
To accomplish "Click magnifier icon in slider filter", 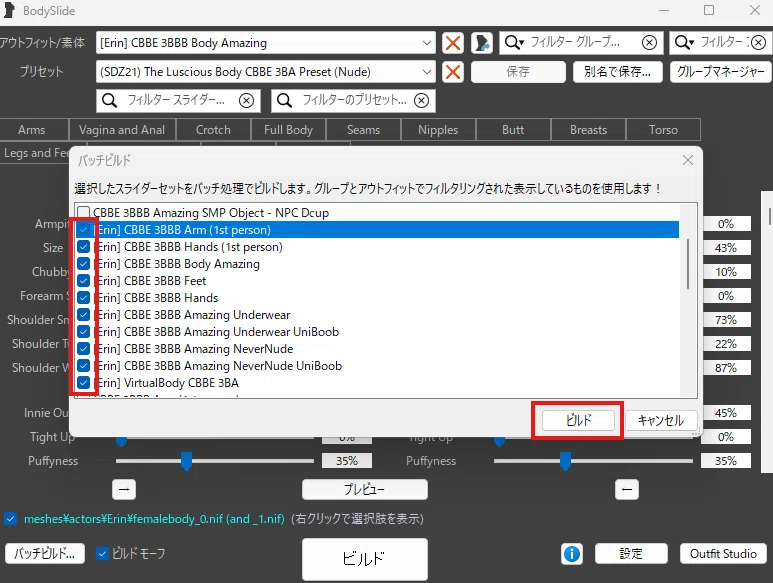I will pyautogui.click(x=109, y=101).
